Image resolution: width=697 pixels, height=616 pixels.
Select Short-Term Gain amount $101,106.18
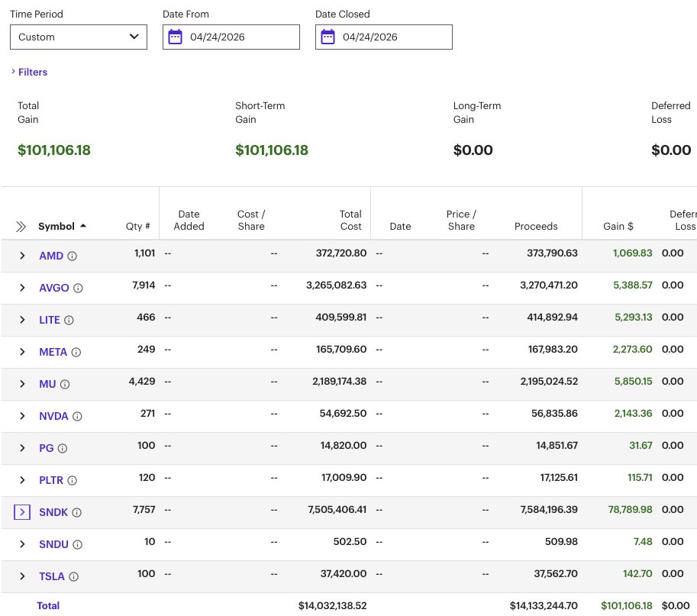272,150
